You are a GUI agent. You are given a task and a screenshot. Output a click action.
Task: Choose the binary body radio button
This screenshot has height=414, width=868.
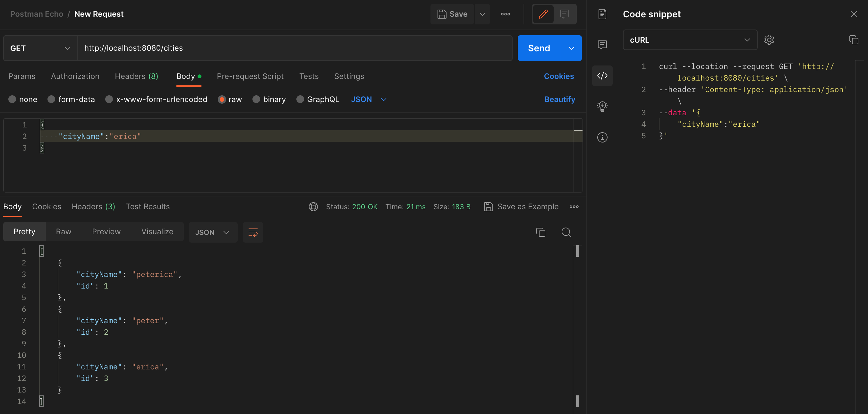pos(256,99)
